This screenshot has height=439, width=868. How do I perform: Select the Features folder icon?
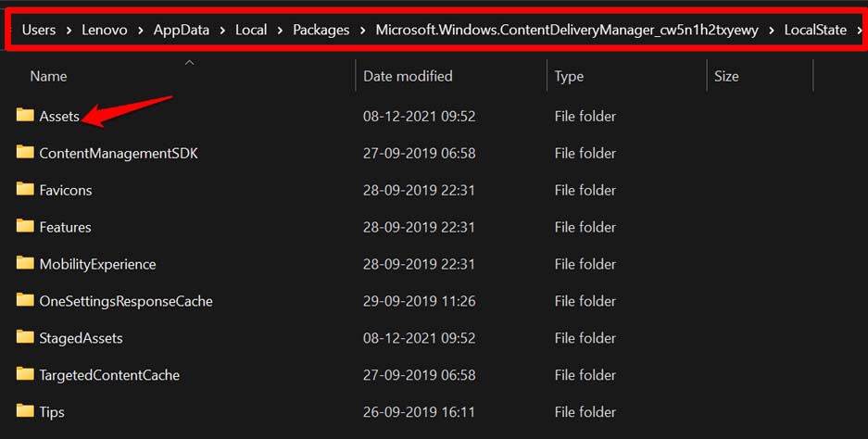pyautogui.click(x=25, y=227)
